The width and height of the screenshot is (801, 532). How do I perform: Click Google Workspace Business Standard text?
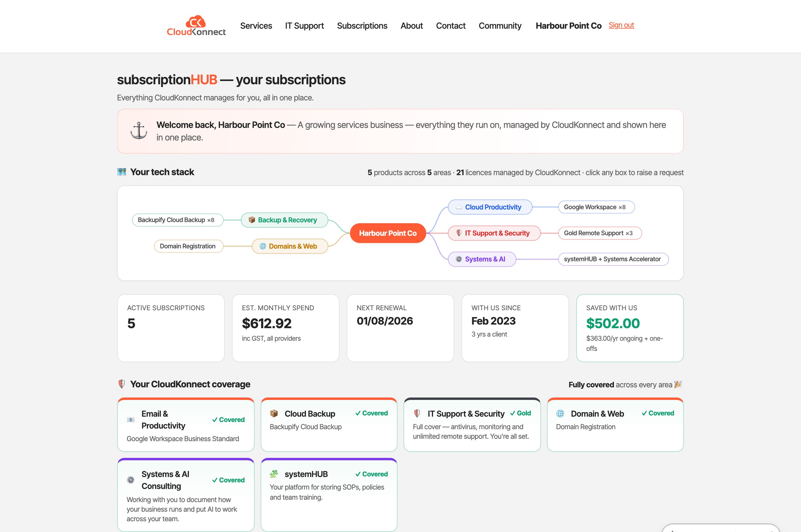click(183, 439)
